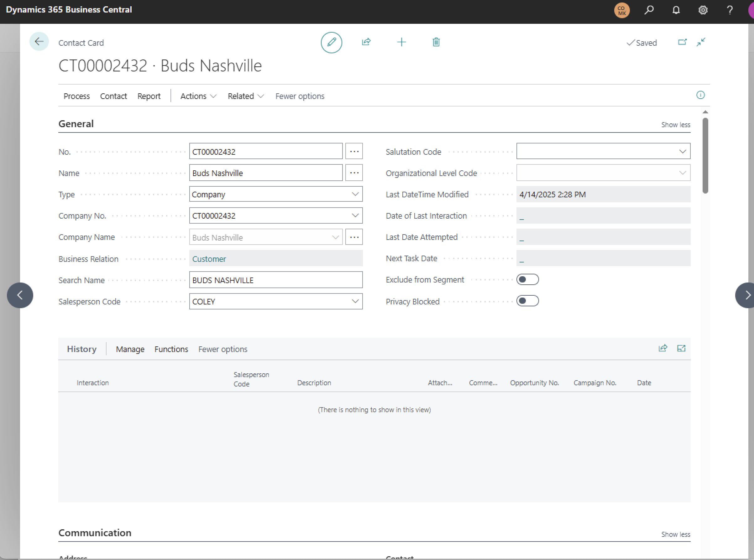Image resolution: width=754 pixels, height=560 pixels.
Task: Open notifications bell icon
Action: pyautogui.click(x=676, y=10)
